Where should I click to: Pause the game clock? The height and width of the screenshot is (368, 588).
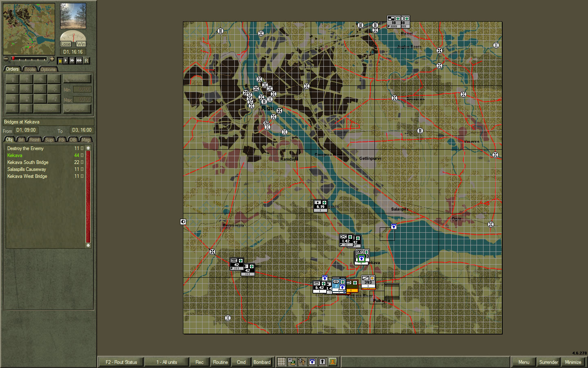click(60, 61)
